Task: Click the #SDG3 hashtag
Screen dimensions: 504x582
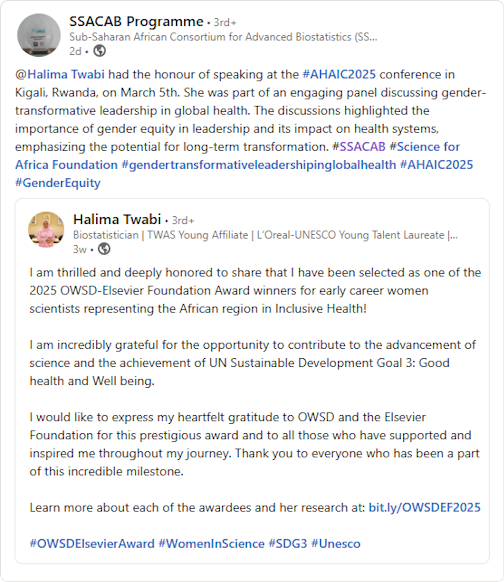Action: pos(288,544)
